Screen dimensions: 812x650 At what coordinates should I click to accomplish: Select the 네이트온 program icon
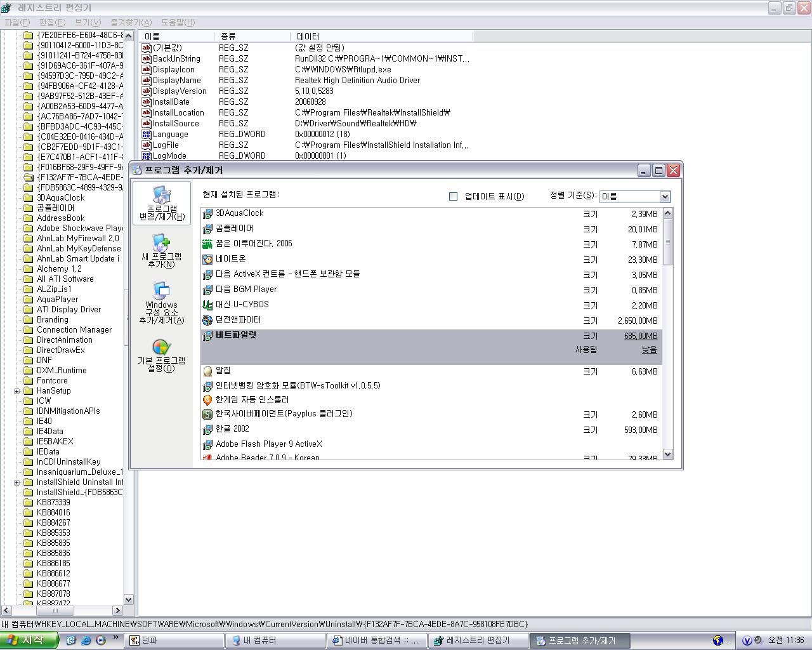click(207, 260)
